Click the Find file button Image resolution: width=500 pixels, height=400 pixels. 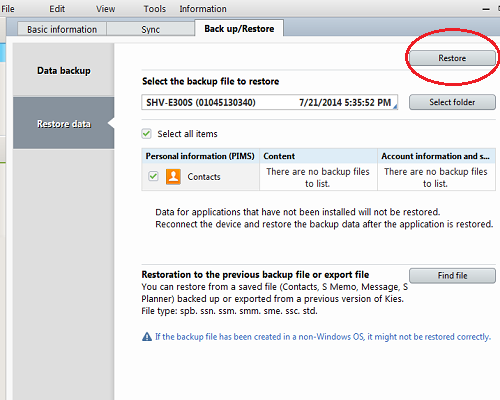452,276
